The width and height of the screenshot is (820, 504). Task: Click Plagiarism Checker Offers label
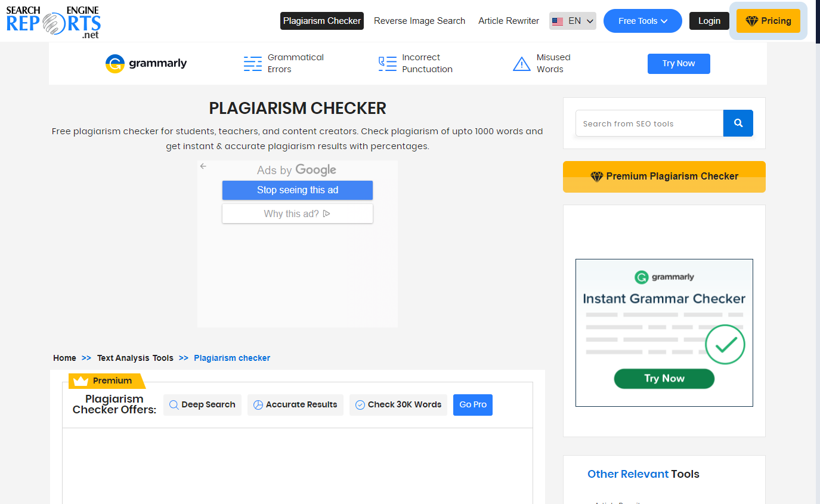115,404
